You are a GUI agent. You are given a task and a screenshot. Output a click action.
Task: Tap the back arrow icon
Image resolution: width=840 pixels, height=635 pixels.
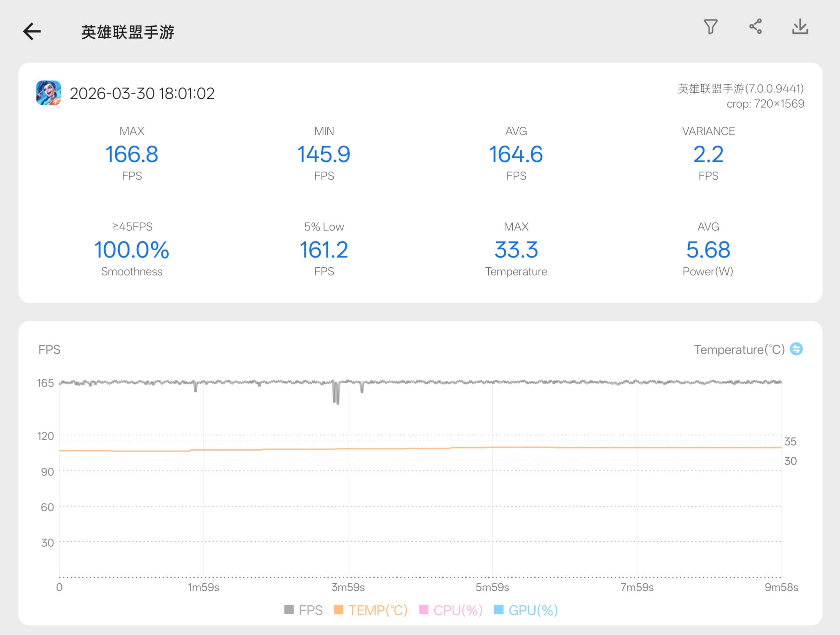tap(32, 32)
